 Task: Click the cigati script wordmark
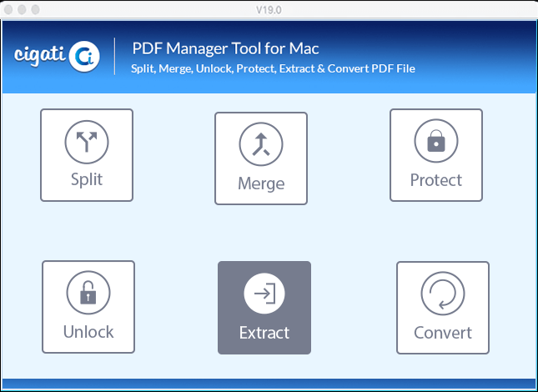(40, 55)
